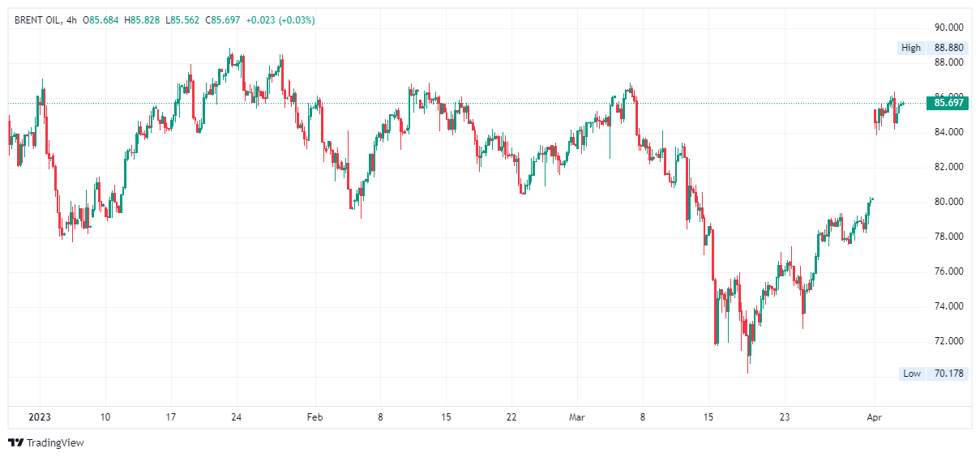This screenshot has height=457, width=980.
Task: Open the TradingView text link
Action: tap(55, 442)
